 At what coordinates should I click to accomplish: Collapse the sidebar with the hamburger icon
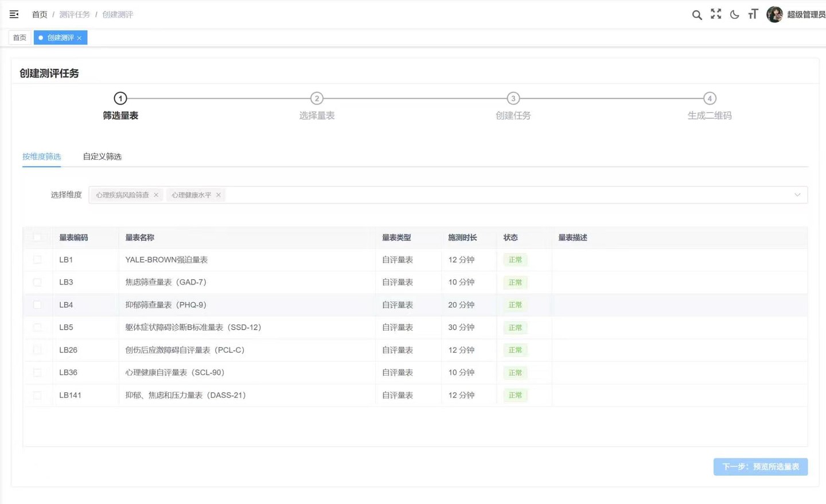(x=14, y=14)
